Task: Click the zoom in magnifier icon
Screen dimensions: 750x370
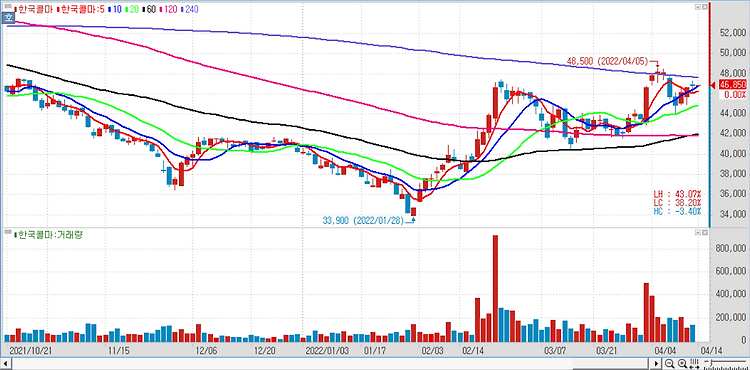Action: (x=683, y=363)
